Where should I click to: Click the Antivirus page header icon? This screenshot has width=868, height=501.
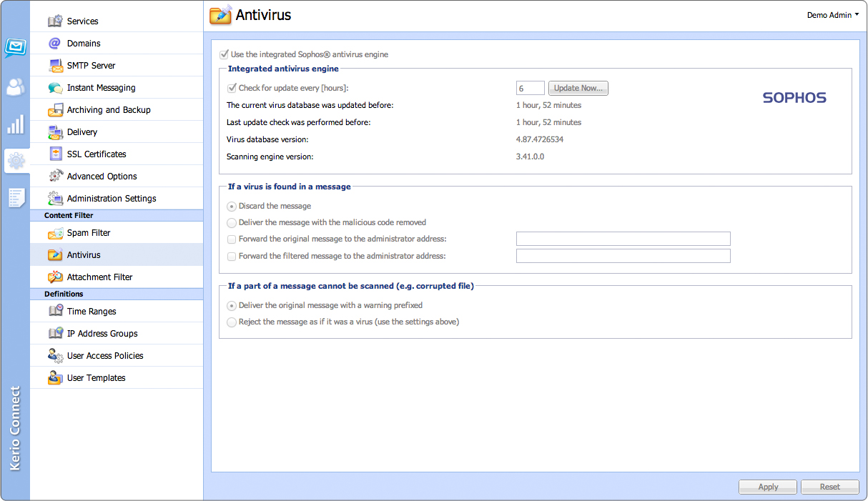[x=221, y=14]
